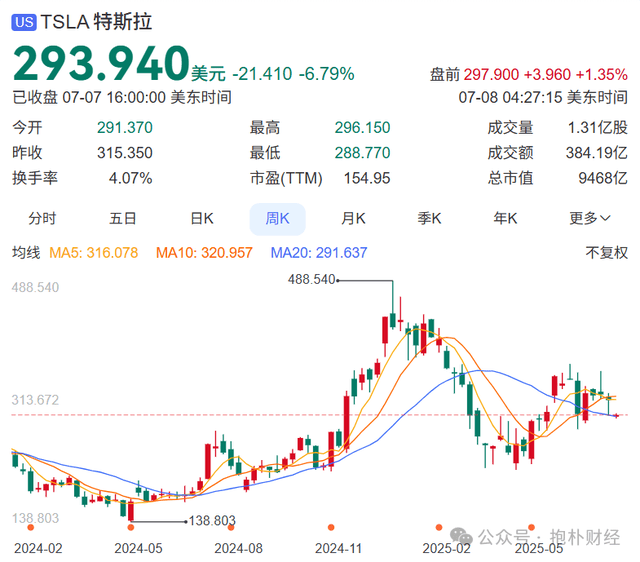Click the MA20: 291.637 indicator label
Viewport: 640px width, 562px height.
click(319, 253)
